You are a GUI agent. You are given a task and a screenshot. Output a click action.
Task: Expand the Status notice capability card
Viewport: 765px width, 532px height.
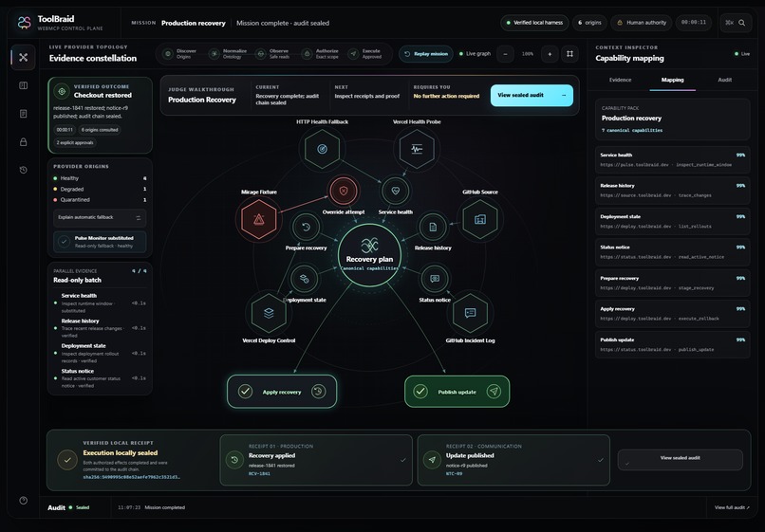672,252
